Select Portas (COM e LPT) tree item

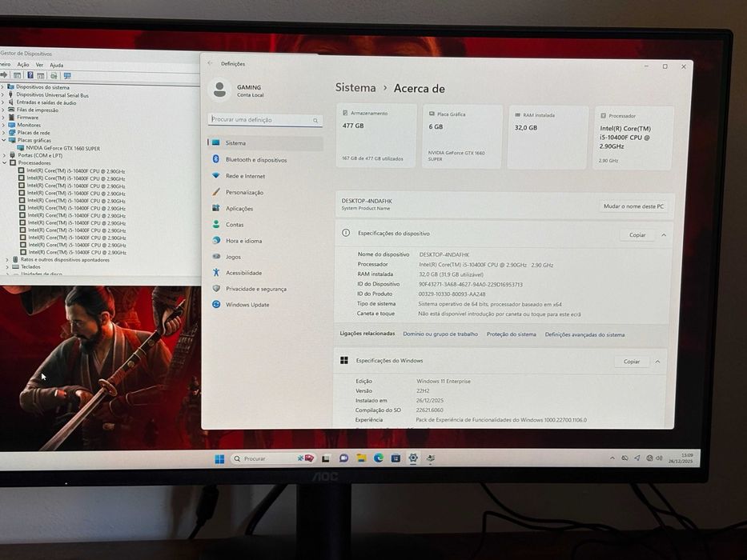tap(40, 155)
